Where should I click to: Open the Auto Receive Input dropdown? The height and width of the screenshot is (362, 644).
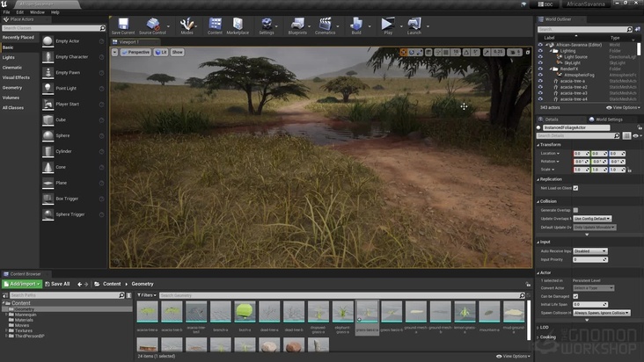(590, 251)
